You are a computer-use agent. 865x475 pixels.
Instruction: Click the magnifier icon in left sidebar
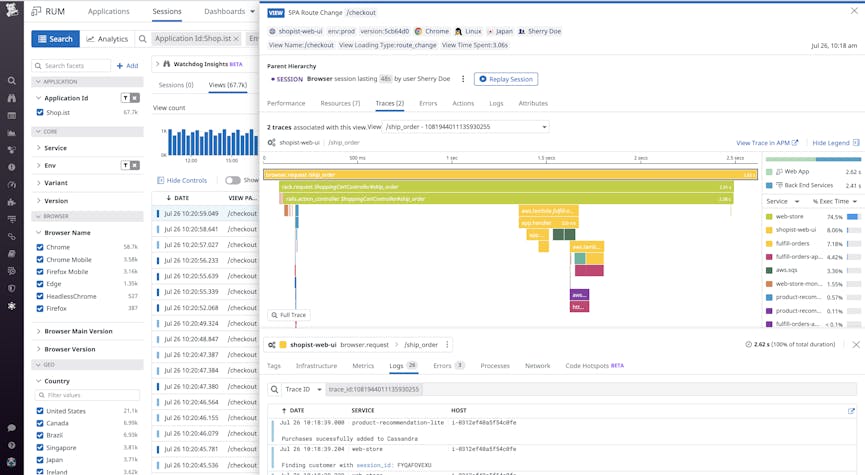(x=11, y=81)
